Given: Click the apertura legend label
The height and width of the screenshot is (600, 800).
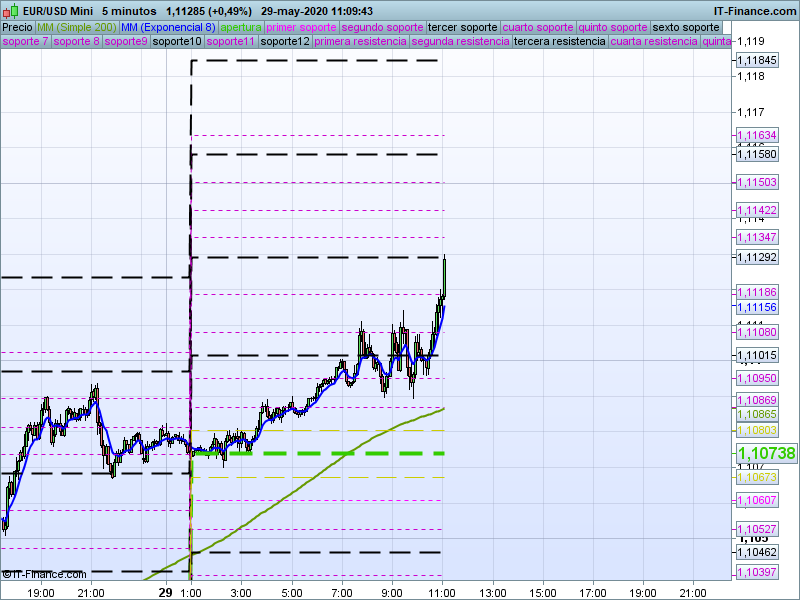Looking at the screenshot, I should coord(241,28).
